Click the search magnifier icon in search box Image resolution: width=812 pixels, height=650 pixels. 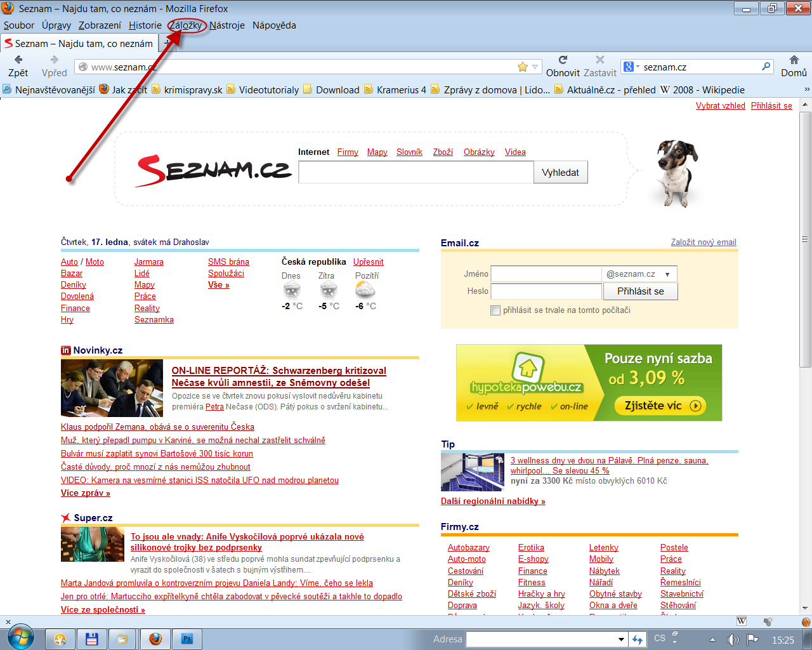tap(766, 67)
